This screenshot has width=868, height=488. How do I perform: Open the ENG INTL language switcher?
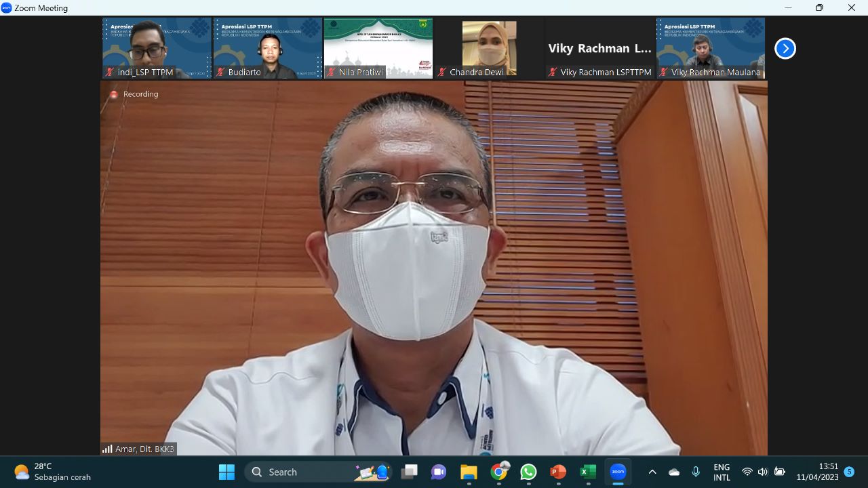coord(722,472)
